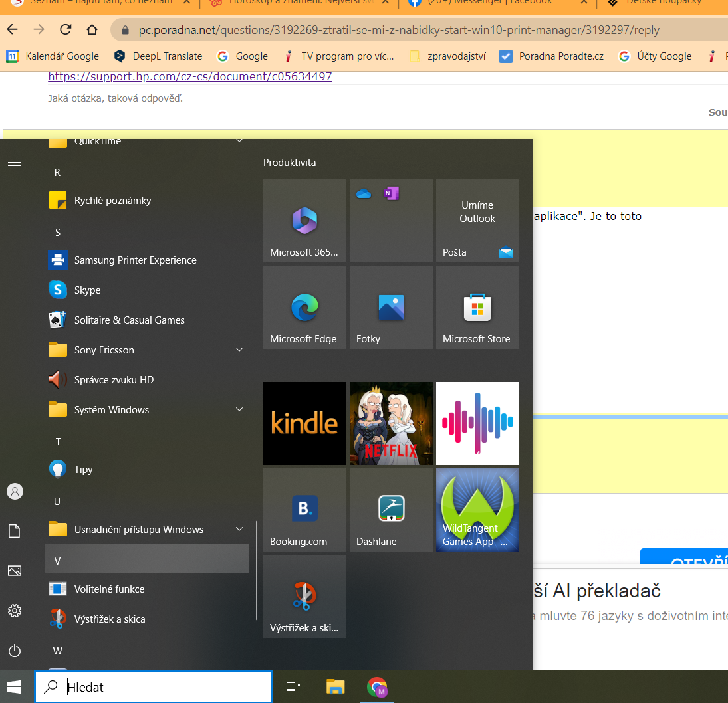This screenshot has width=728, height=703.
Task: Click the address bar URL
Action: (x=399, y=30)
